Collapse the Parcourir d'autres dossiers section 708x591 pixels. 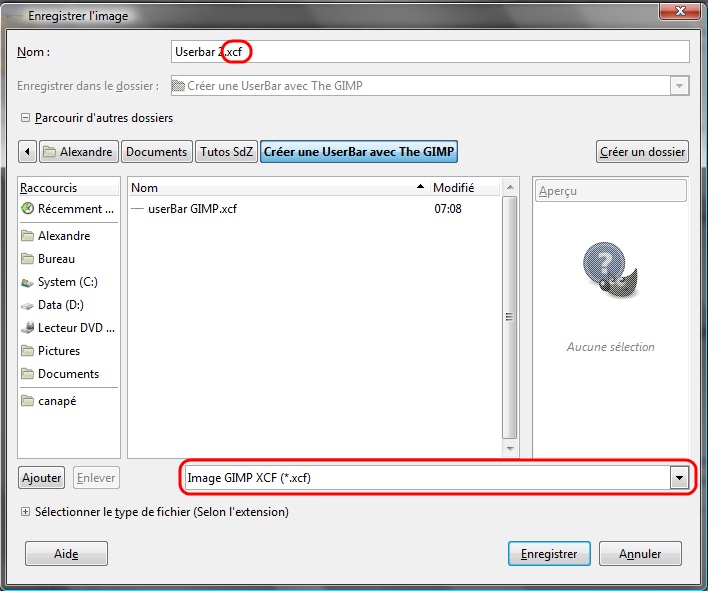25,118
